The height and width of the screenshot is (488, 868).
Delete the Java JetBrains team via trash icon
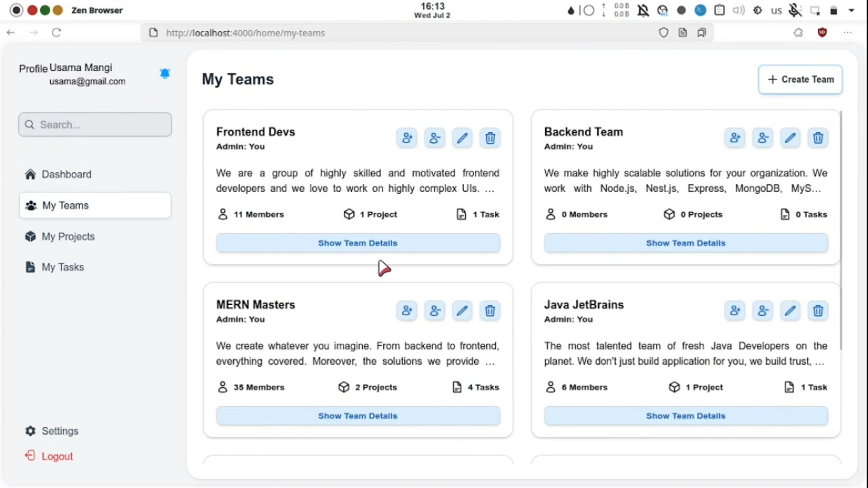(818, 311)
